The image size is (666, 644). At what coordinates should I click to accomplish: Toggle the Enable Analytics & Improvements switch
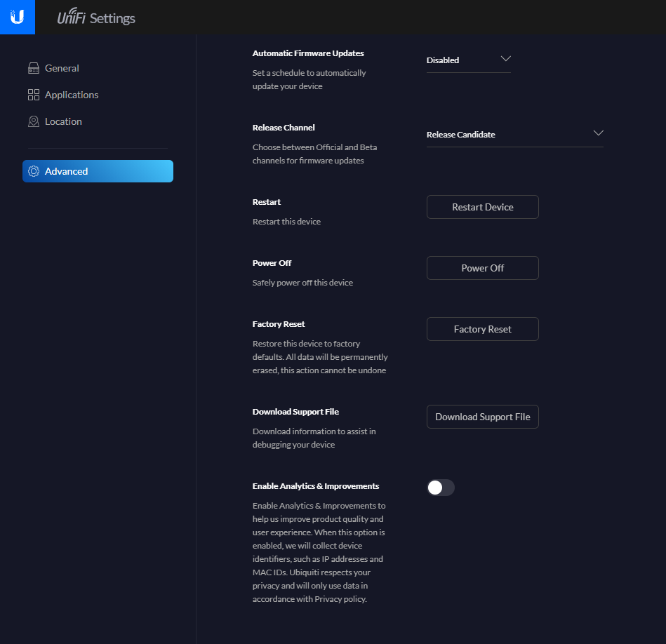[441, 488]
